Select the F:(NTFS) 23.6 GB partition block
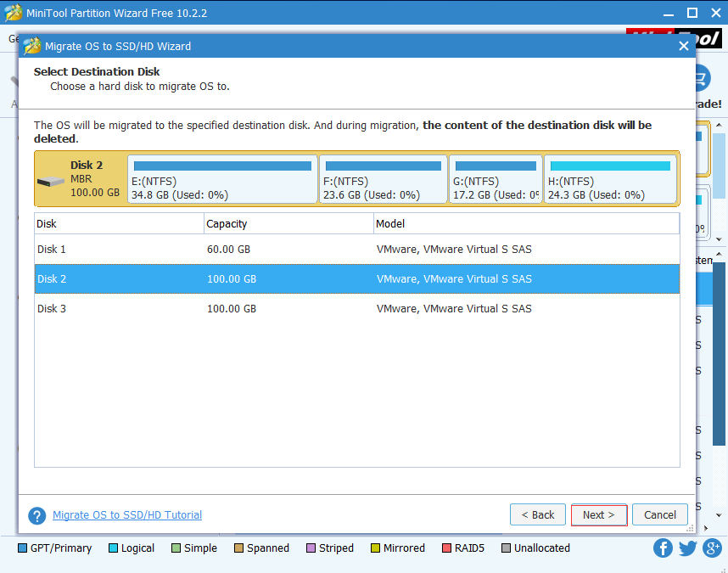728x573 pixels. 384,179
